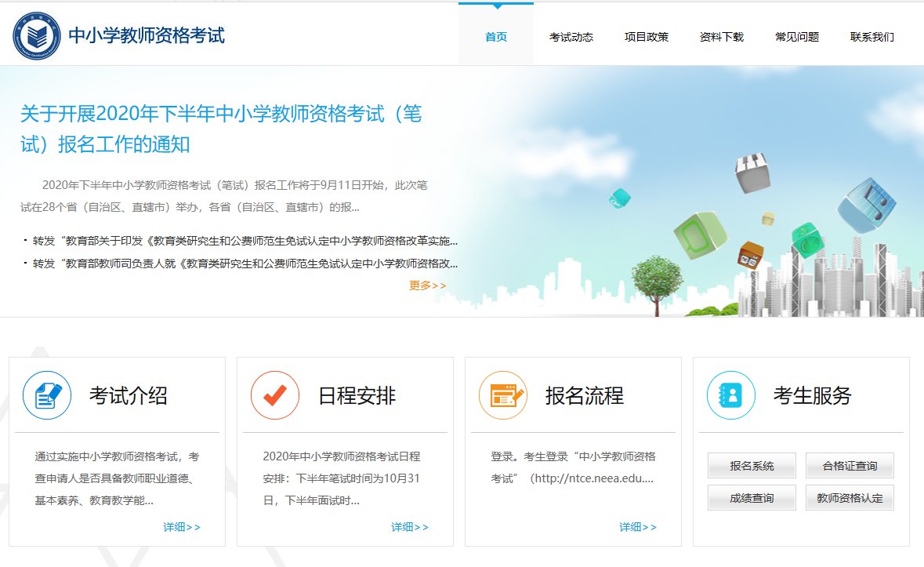Open second 转发 news link about 教师司负责人

click(x=245, y=264)
